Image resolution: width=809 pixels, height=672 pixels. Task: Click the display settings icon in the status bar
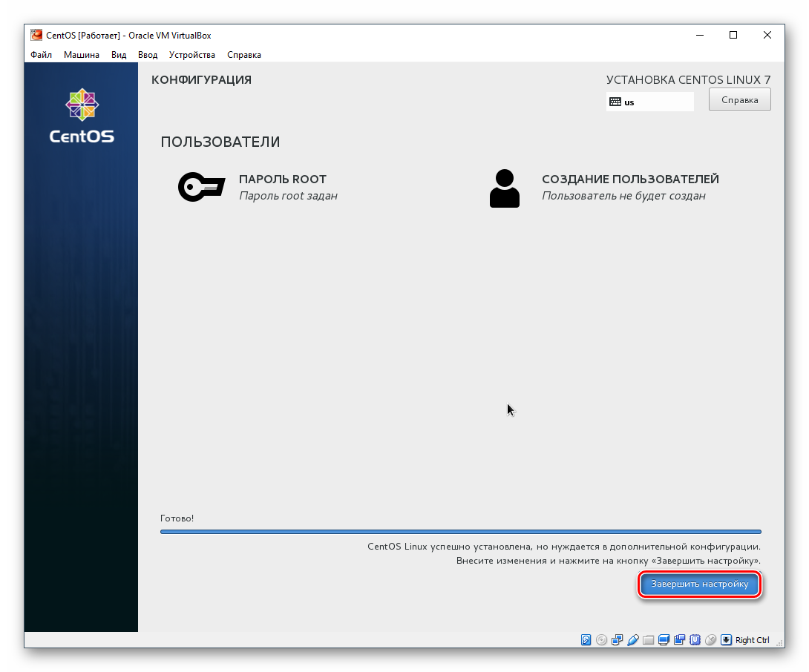click(x=663, y=639)
